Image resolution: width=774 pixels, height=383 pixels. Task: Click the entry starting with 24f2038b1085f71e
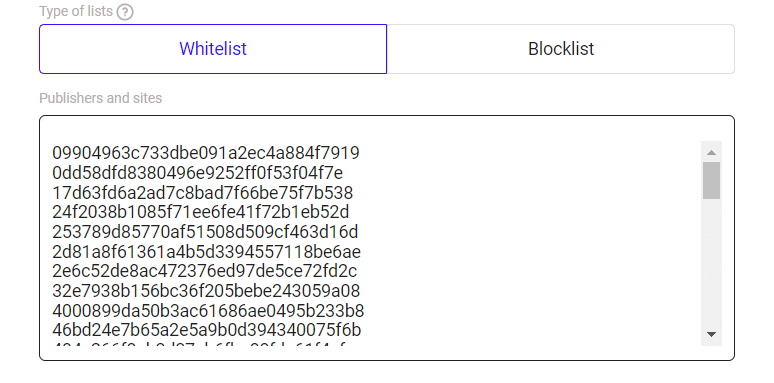[200, 212]
